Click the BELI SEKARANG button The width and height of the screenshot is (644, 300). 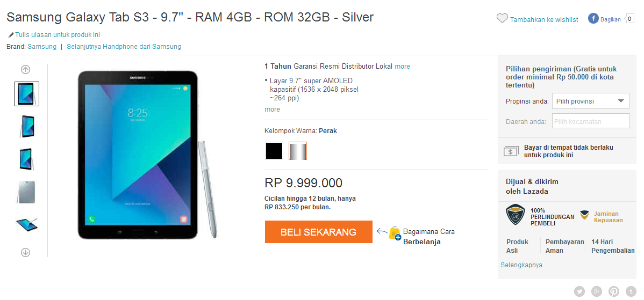pos(319,232)
